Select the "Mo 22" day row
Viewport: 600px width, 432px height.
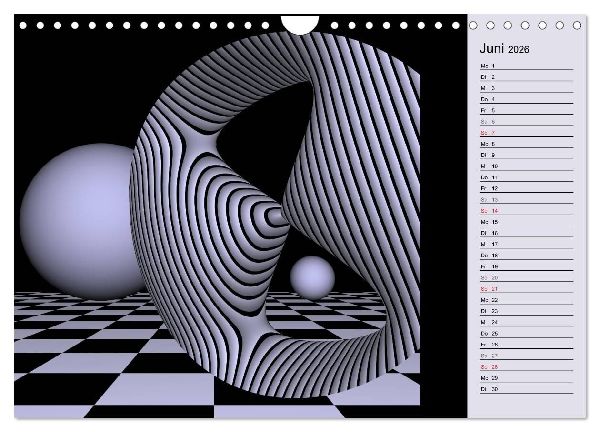(527, 300)
